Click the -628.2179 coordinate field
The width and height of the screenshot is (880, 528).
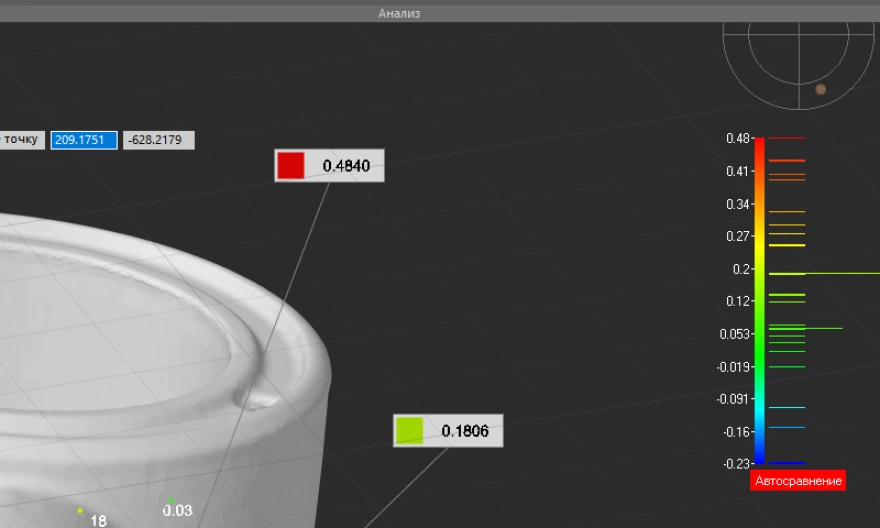pyautogui.click(x=158, y=140)
